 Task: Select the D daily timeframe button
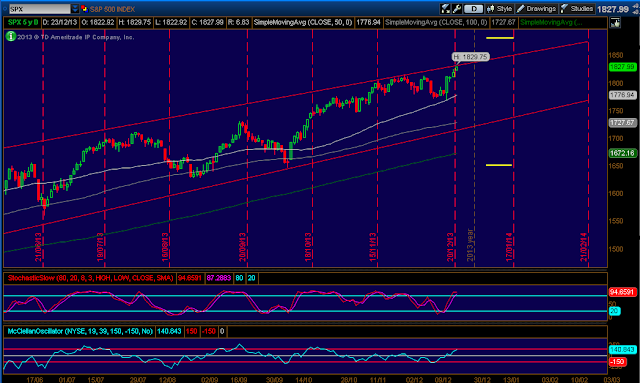point(473,9)
